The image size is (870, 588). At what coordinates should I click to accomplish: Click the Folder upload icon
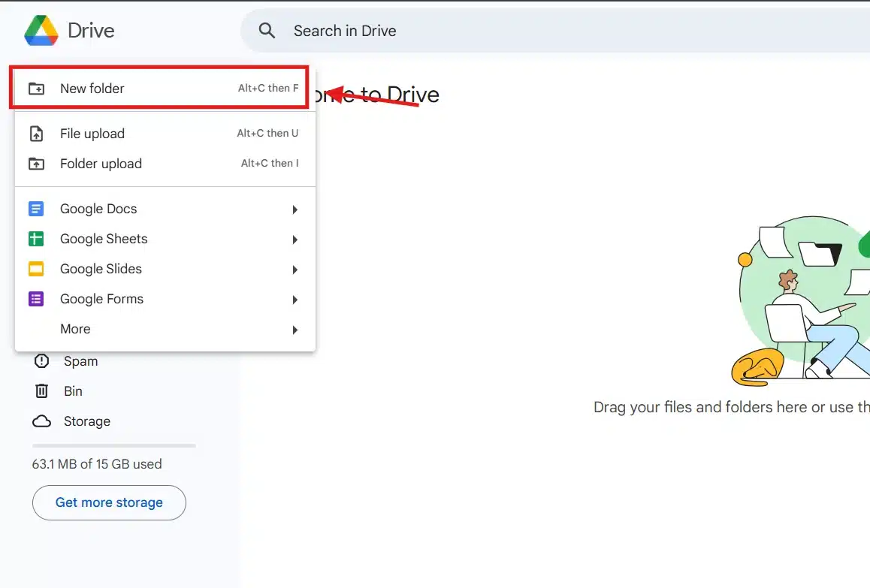[x=36, y=163]
